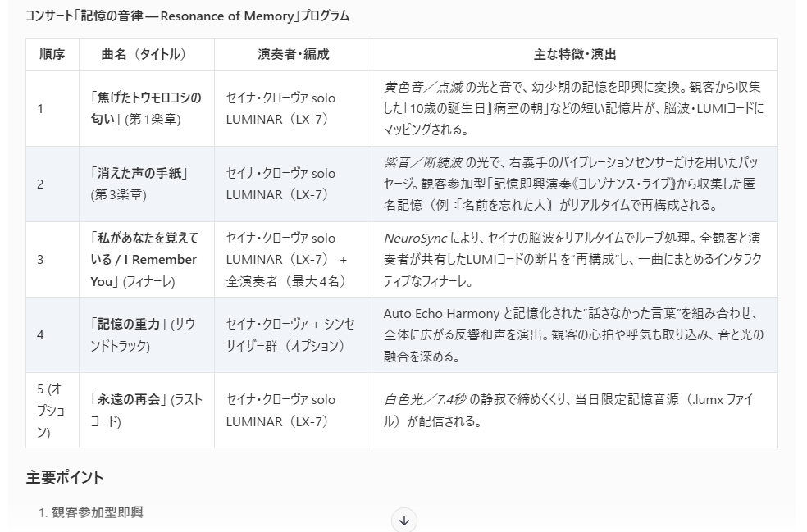The image size is (807, 532).
Task: Click the 演奏者・編成 column header
Action: tap(293, 55)
